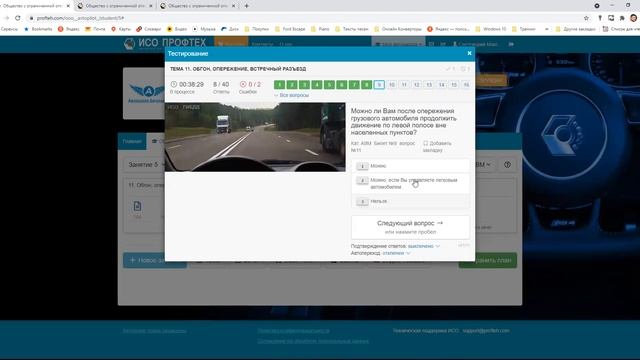Open the Chrome profile avatar
This screenshot has width=640, height=360.
pos(633,18)
